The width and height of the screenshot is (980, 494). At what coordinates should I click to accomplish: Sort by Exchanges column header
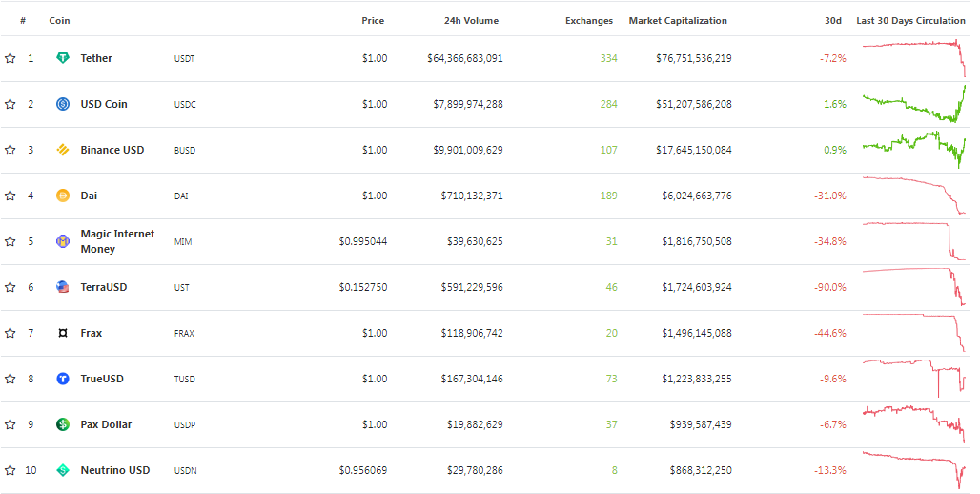[x=589, y=21]
